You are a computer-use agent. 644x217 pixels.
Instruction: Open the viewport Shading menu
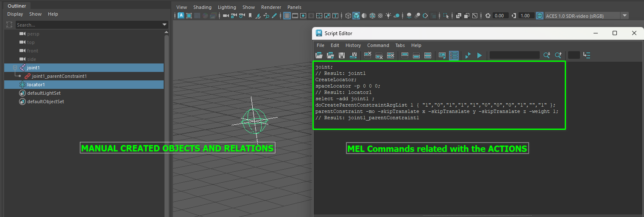pos(202,7)
